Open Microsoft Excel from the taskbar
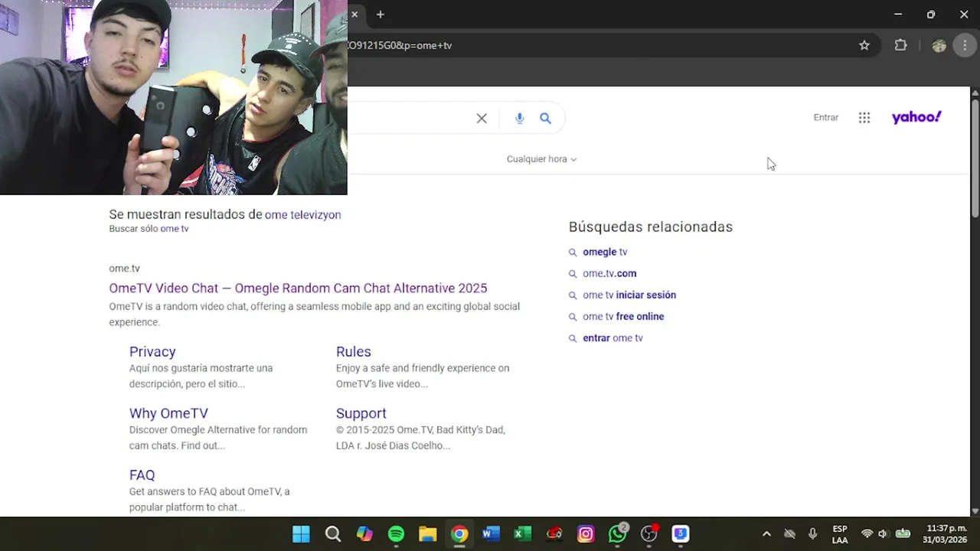 [x=522, y=534]
